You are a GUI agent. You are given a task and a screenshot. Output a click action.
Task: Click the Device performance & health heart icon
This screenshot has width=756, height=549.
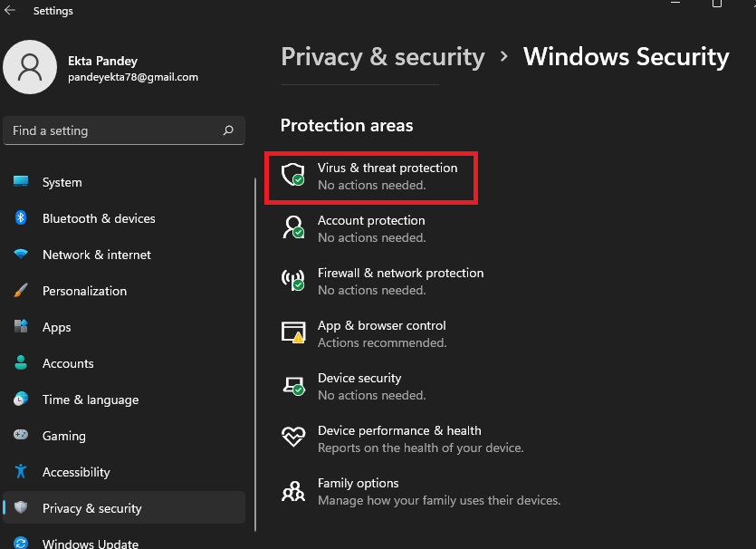292,438
